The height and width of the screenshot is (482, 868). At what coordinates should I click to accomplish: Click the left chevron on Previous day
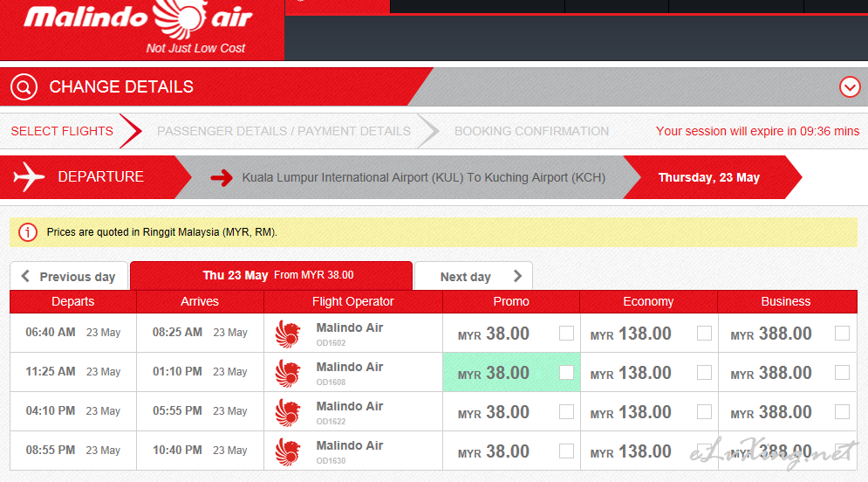point(25,276)
